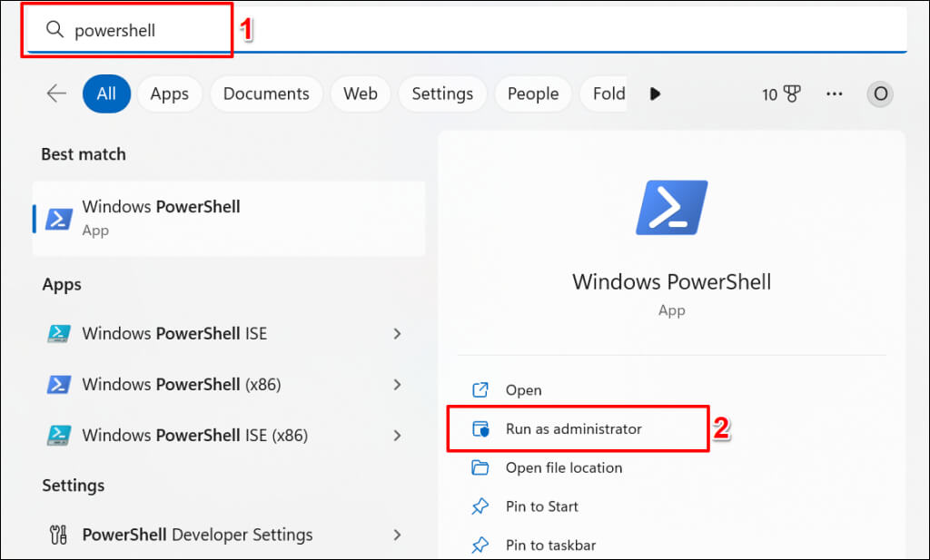
Task: Open the three-dots more options menu
Action: click(x=834, y=93)
